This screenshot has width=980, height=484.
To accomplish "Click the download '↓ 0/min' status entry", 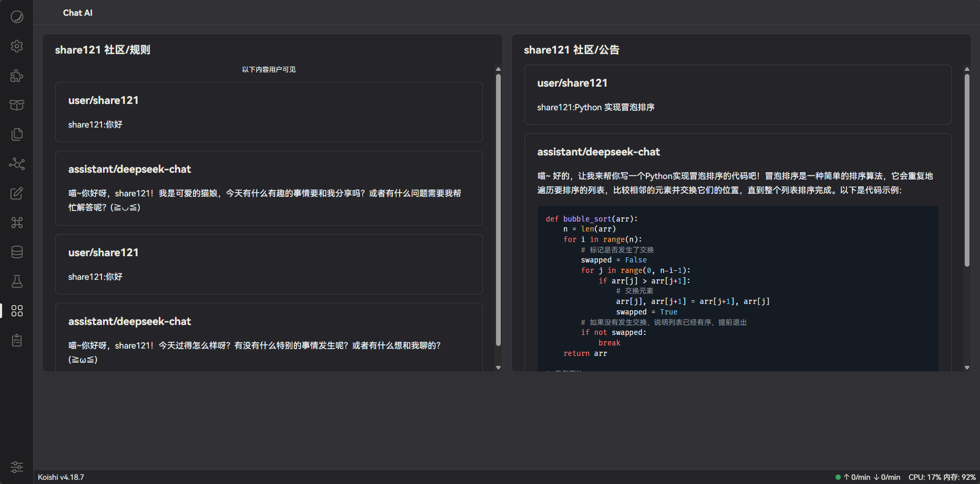I will coord(887,477).
